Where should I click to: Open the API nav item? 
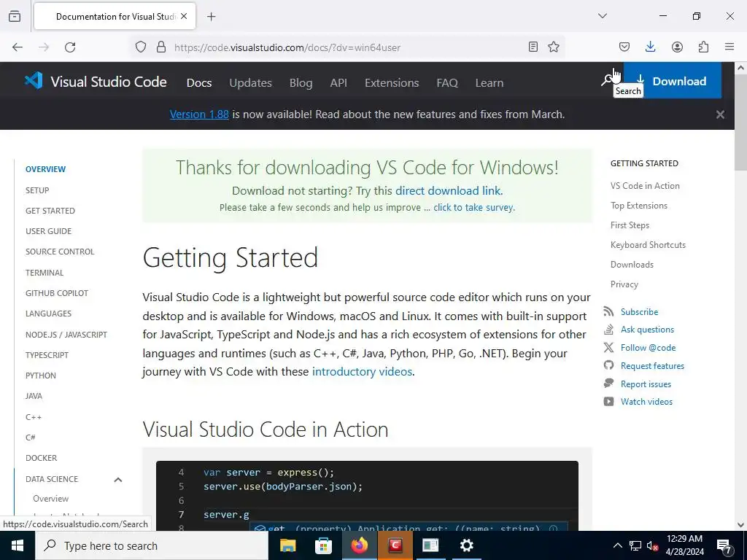tap(338, 83)
